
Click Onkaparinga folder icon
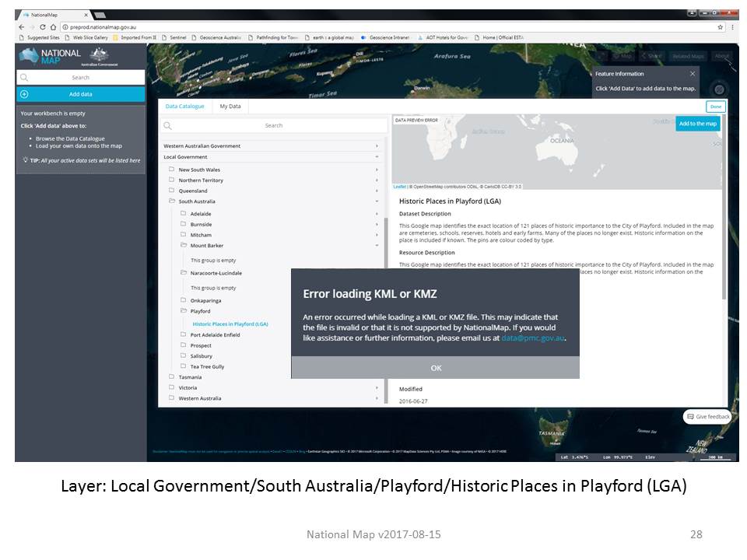point(184,300)
